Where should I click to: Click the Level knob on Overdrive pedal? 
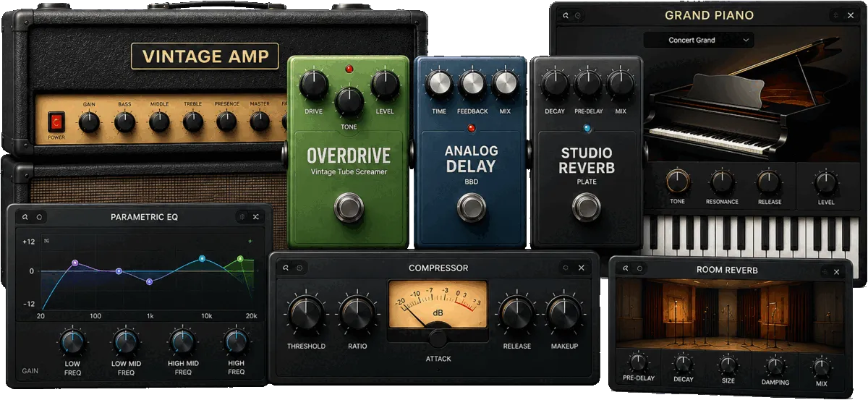click(385, 85)
